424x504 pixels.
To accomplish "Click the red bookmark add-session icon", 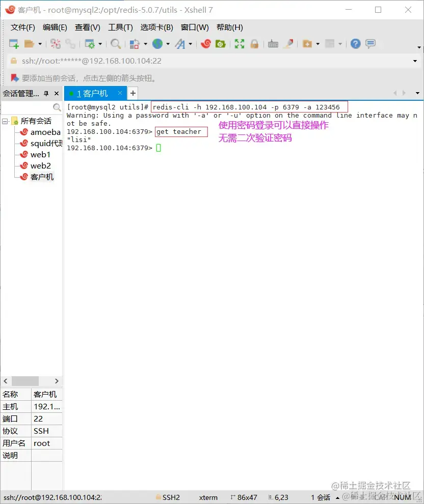I will click(x=14, y=78).
